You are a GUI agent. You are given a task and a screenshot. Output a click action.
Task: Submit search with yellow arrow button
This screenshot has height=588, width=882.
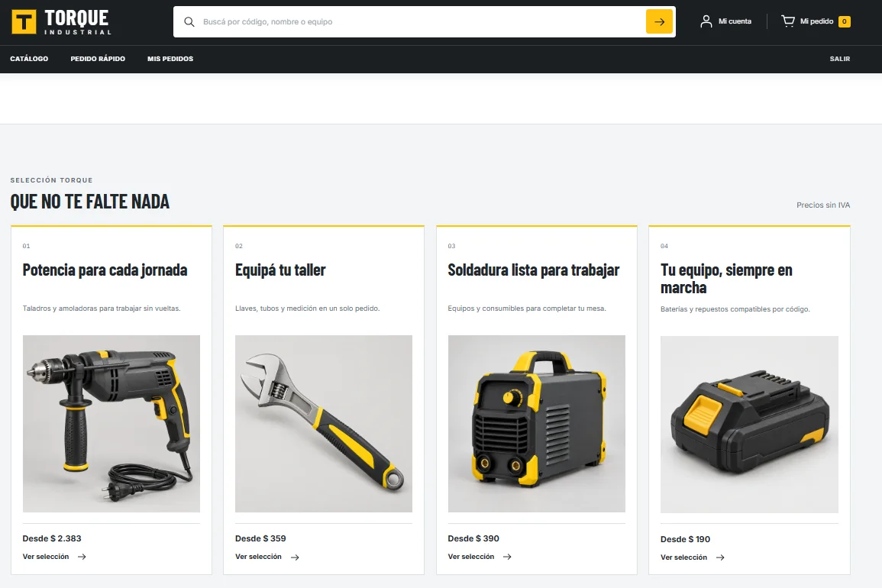(659, 22)
